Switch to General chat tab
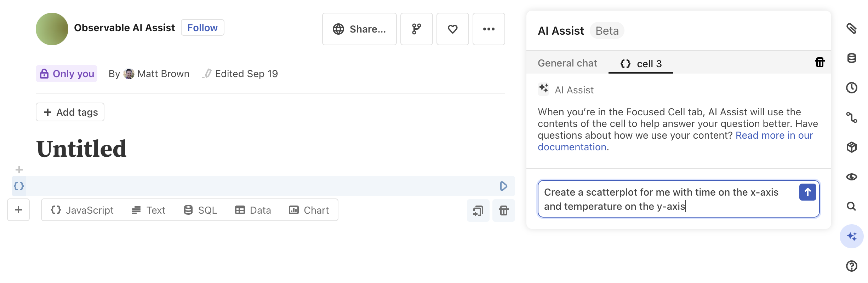Viewport: 868px width, 283px height. [x=567, y=63]
